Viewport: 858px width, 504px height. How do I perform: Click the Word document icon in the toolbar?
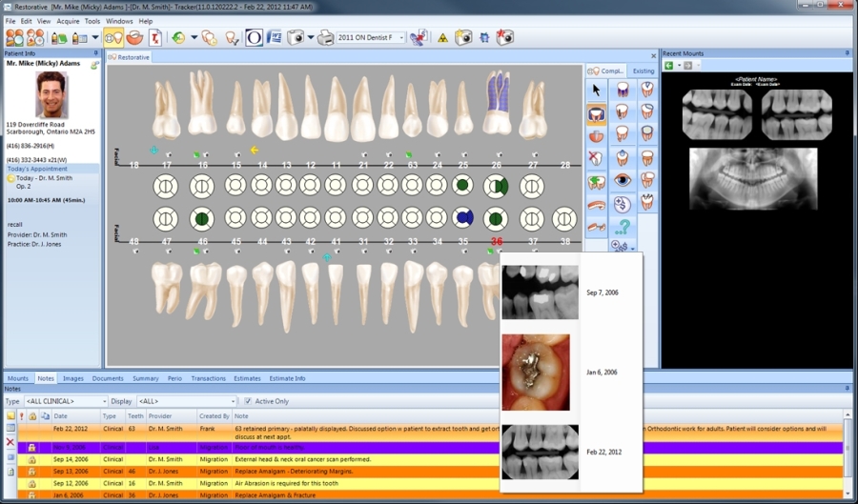[x=276, y=38]
